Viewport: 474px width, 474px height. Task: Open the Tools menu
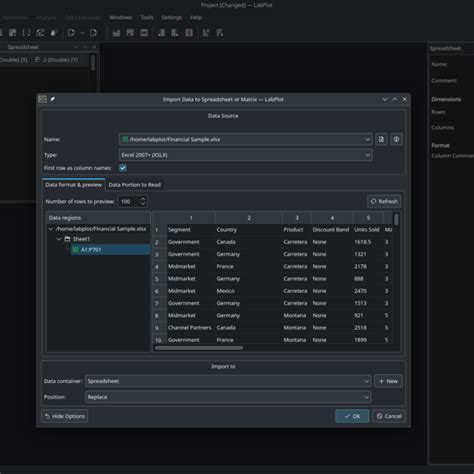point(147,17)
